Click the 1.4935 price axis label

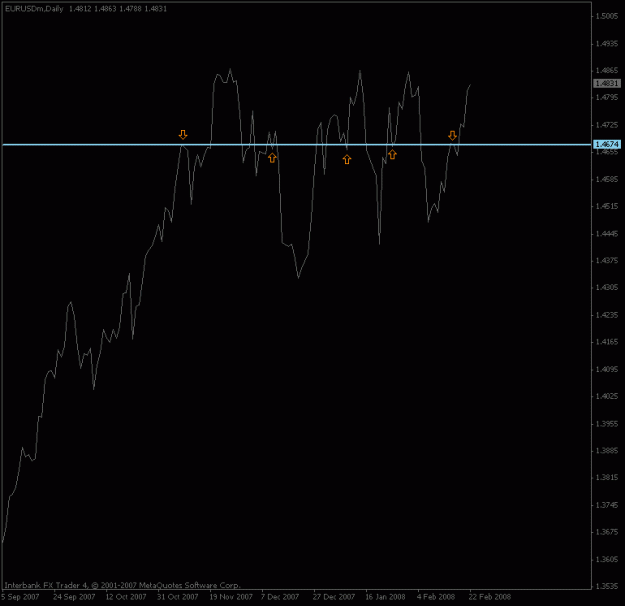(607, 43)
